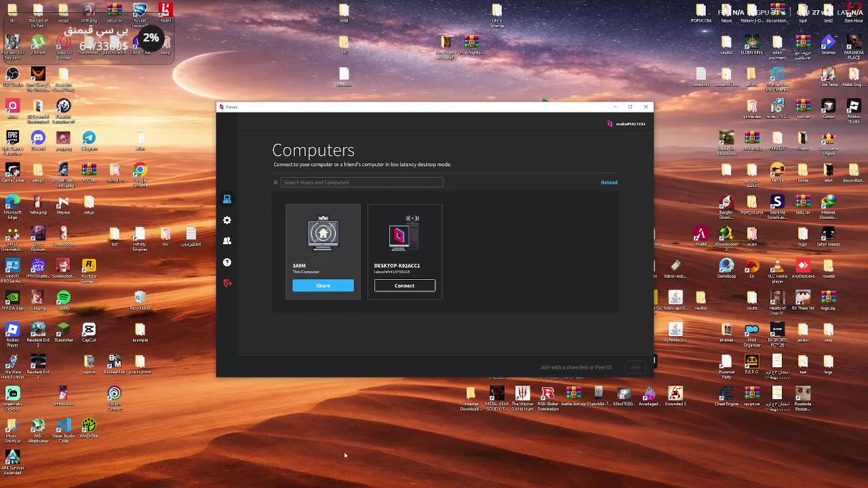Viewport: 868px width, 488px height.
Task: Click Connect for DESKTOP-K92ACC1
Action: point(405,285)
